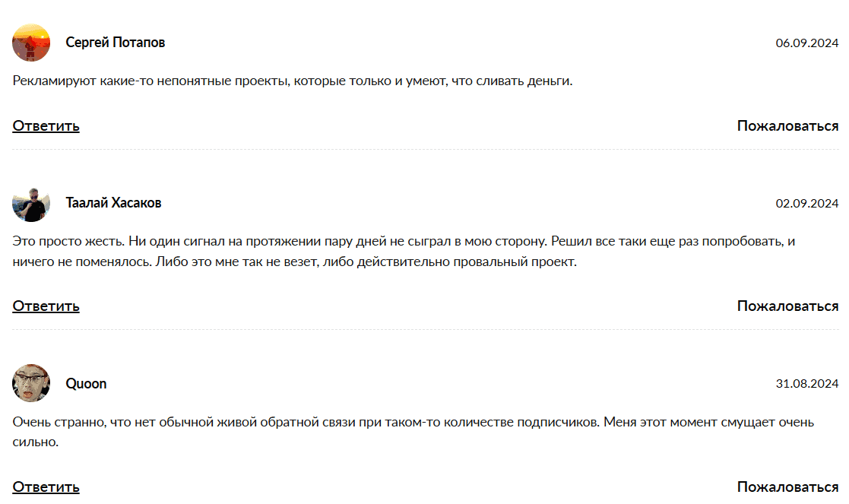This screenshot has width=849, height=504.
Task: Open Таалай Хасаков's profile picture
Action: [31, 203]
